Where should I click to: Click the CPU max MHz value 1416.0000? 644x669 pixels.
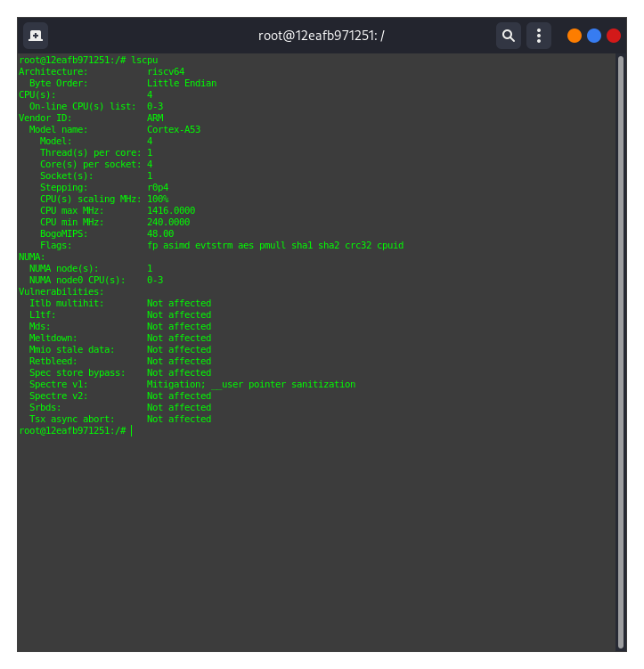click(171, 210)
